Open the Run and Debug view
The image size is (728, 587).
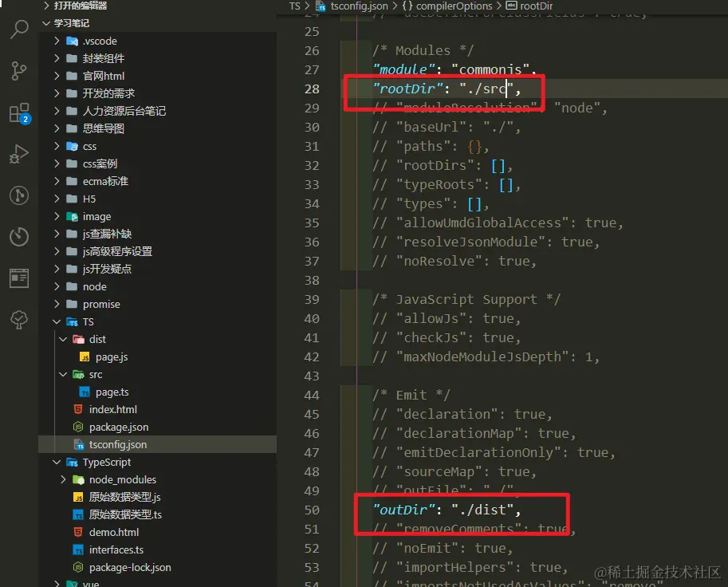tap(19, 154)
